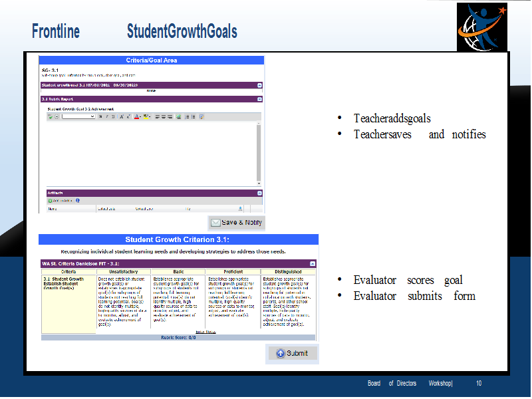The width and height of the screenshot is (532, 399).
Task: Collapse the Student Growth Goal 3.1 section
Action: [x=259, y=85]
